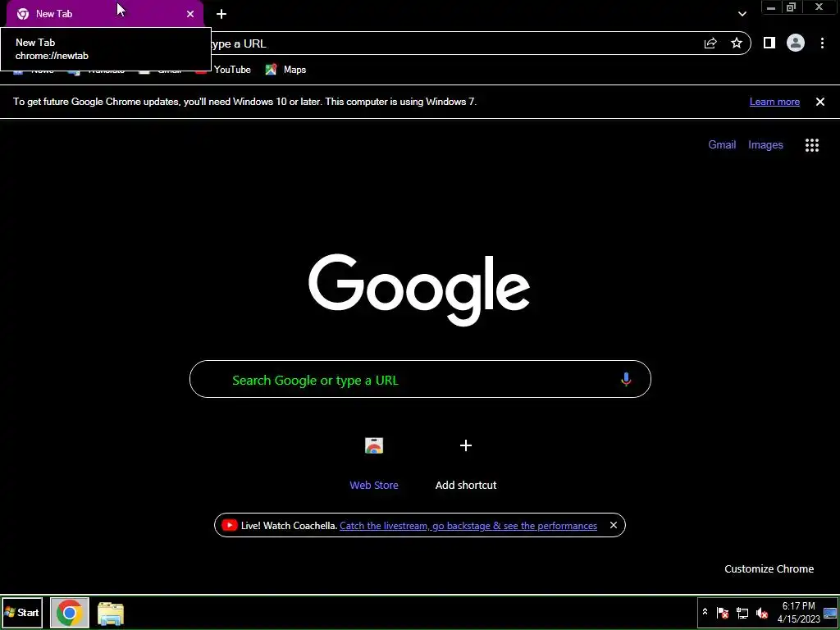Focus the Search Google or type a URL box
The width and height of the screenshot is (840, 630).
pos(420,379)
